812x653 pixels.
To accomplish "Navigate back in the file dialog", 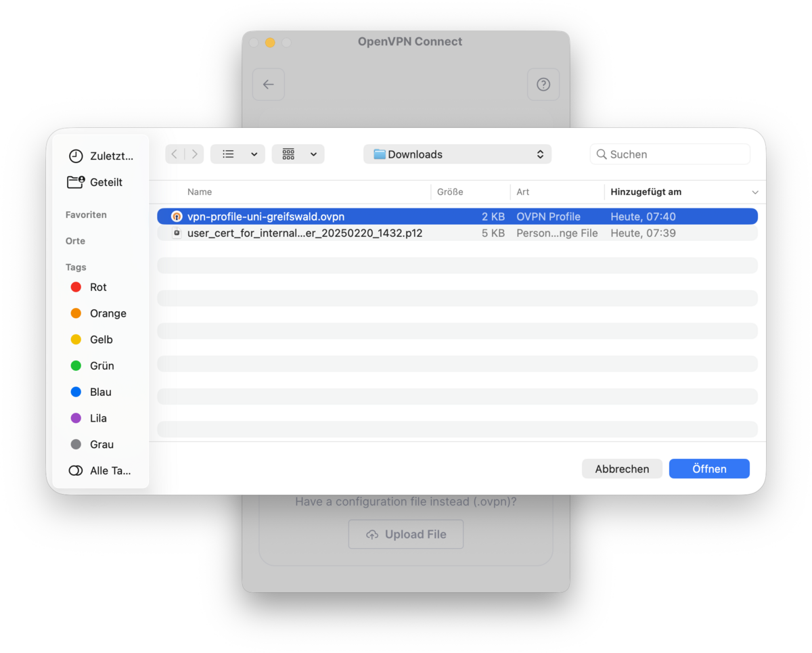I will coord(175,154).
